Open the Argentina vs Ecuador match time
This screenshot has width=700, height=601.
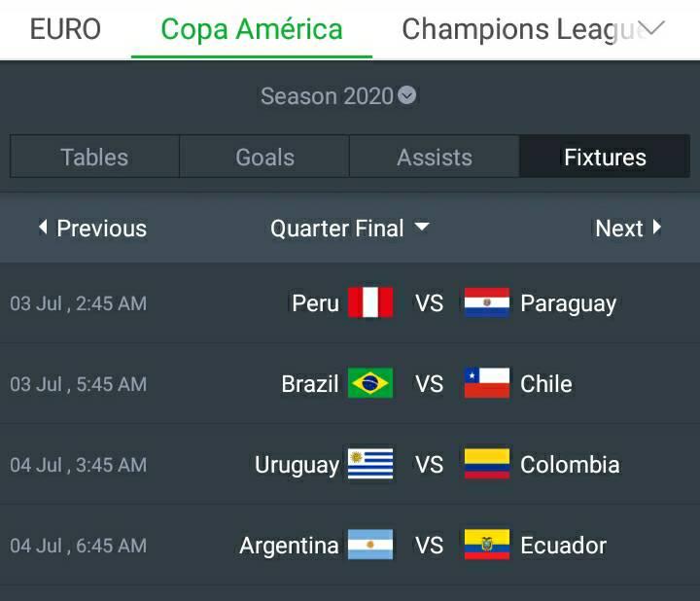pyautogui.click(x=79, y=546)
